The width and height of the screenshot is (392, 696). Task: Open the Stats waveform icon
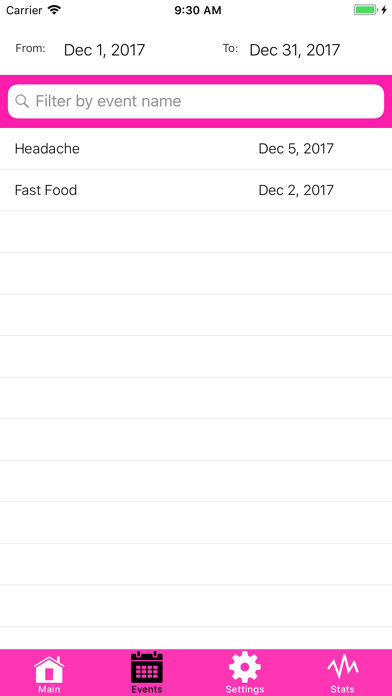(x=342, y=668)
